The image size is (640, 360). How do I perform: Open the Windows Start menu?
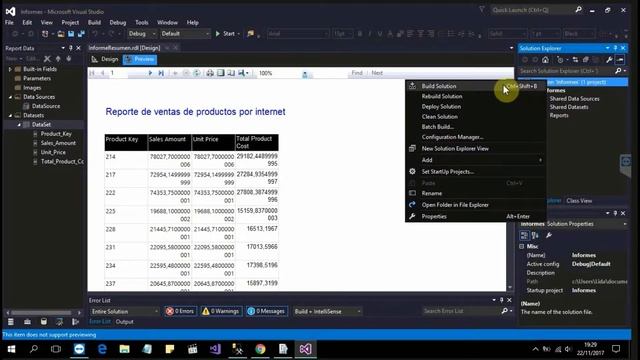pyautogui.click(x=11, y=349)
